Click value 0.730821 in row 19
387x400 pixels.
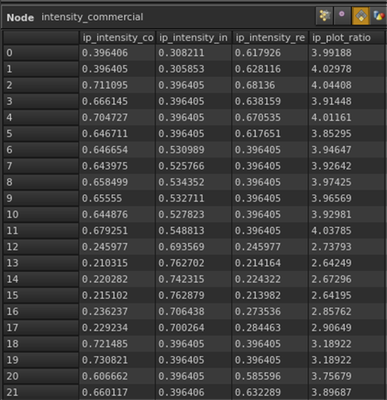click(x=105, y=360)
